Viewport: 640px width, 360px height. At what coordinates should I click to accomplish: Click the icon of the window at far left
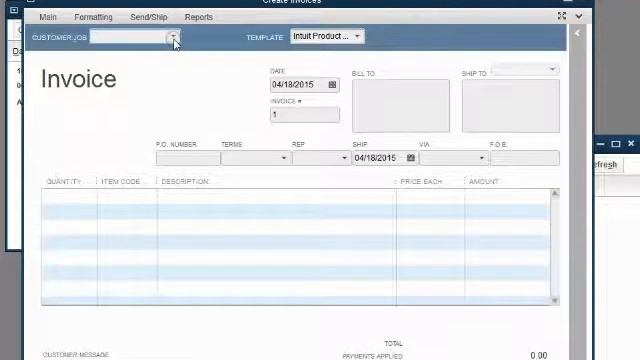pyautogui.click(x=14, y=10)
